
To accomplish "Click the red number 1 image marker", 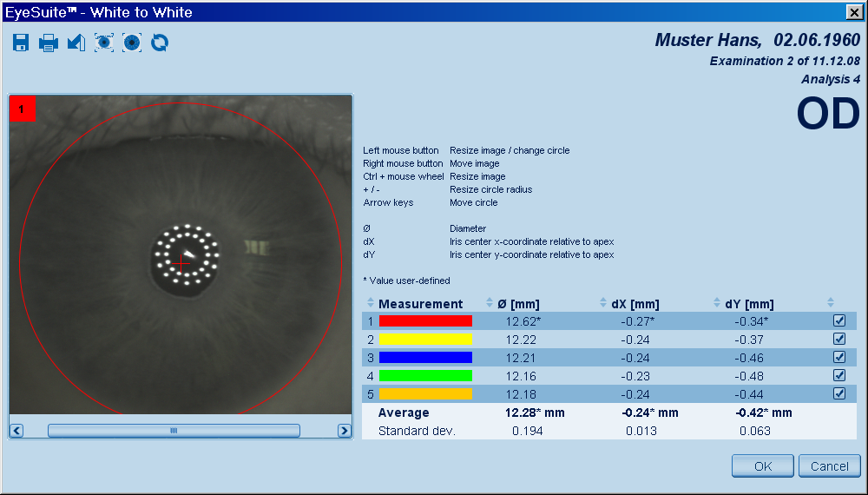I will point(22,109).
